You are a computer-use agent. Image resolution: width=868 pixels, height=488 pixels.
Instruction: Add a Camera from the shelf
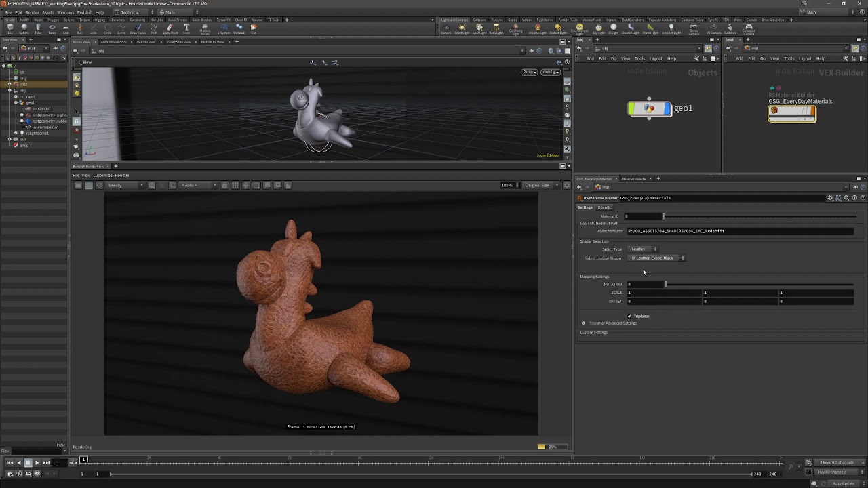446,29
